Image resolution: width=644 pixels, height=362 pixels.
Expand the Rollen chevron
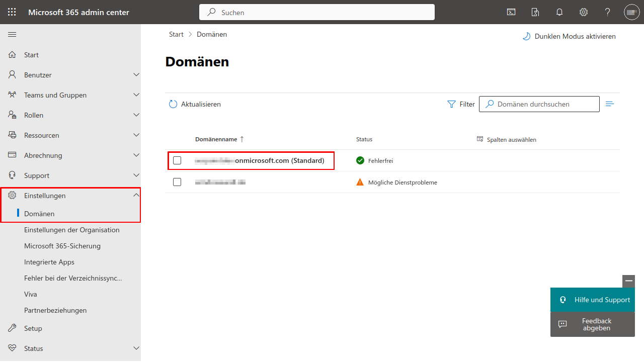click(x=136, y=115)
